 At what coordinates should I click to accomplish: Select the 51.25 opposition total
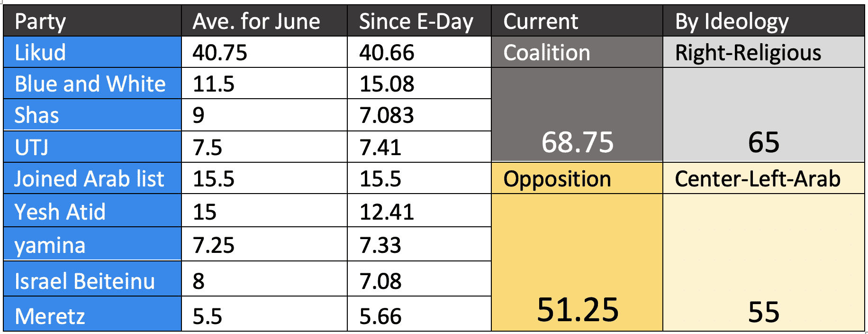click(577, 309)
